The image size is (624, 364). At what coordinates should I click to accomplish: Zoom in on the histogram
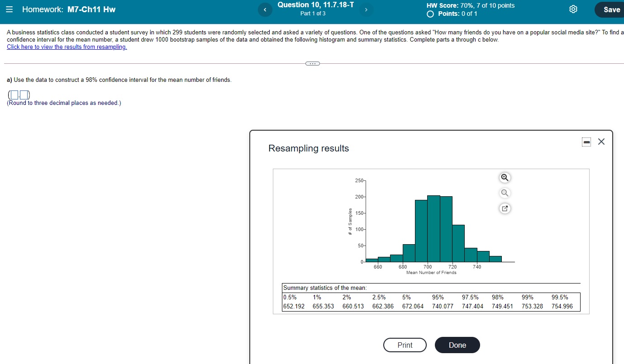pyautogui.click(x=505, y=178)
